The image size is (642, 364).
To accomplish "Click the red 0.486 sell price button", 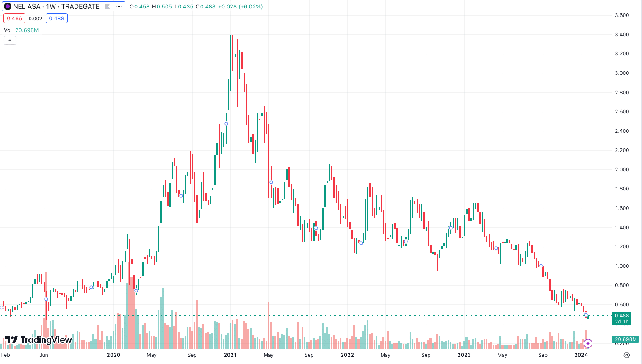I will [14, 18].
